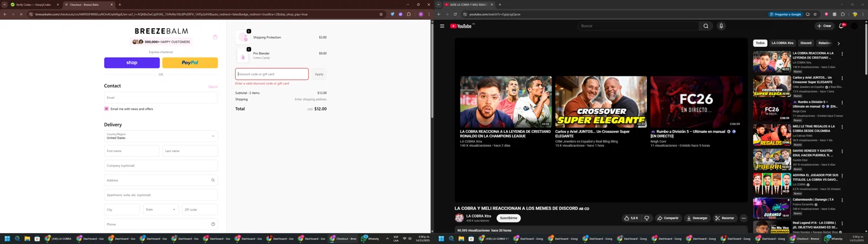This screenshot has width=868, height=244.
Task: Open the YouTube account avatar menu
Action: pyautogui.click(x=854, y=26)
